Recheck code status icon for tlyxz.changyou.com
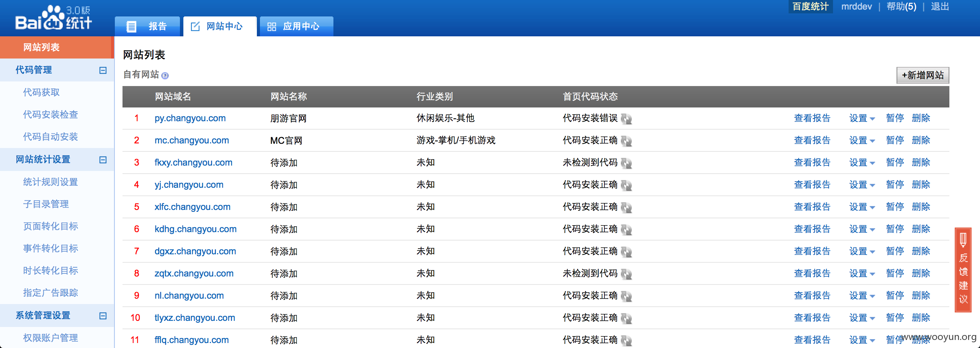Screen dimensions: 980x348 point(626,319)
